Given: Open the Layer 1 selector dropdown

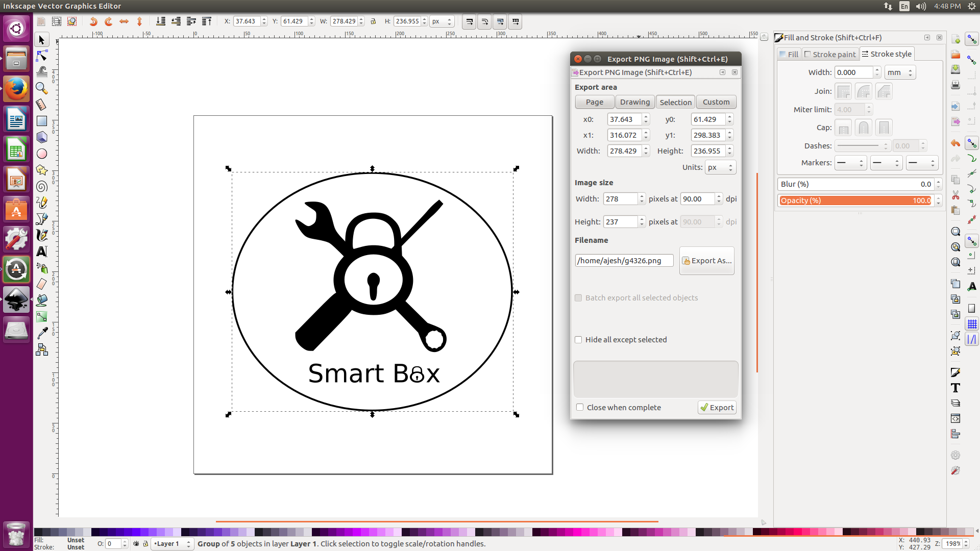Looking at the screenshot, I should (x=171, y=544).
